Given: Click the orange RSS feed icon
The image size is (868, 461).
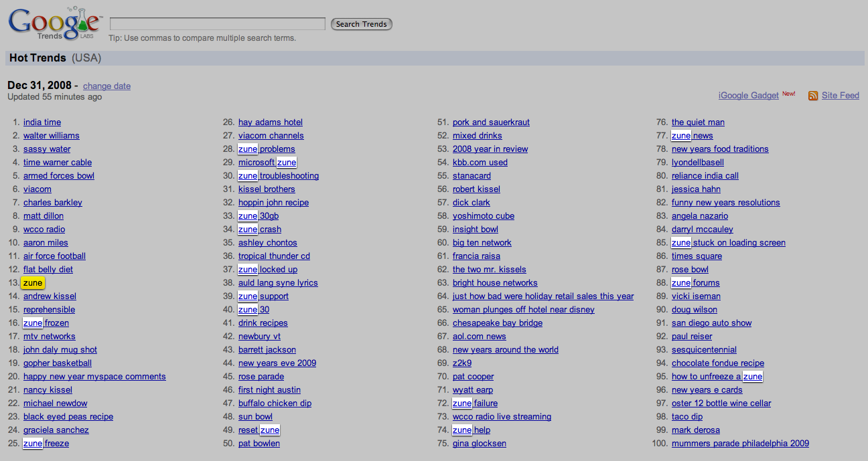Looking at the screenshot, I should click(813, 96).
